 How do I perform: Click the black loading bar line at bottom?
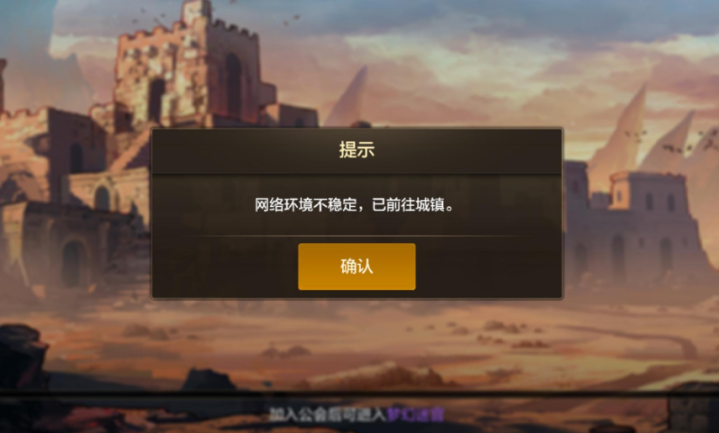pos(360,394)
